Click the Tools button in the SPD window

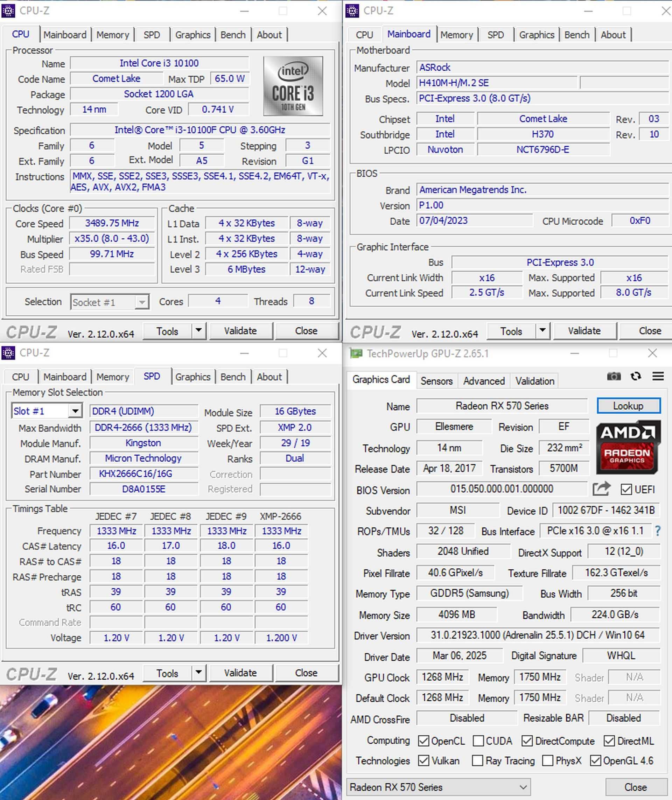click(167, 673)
